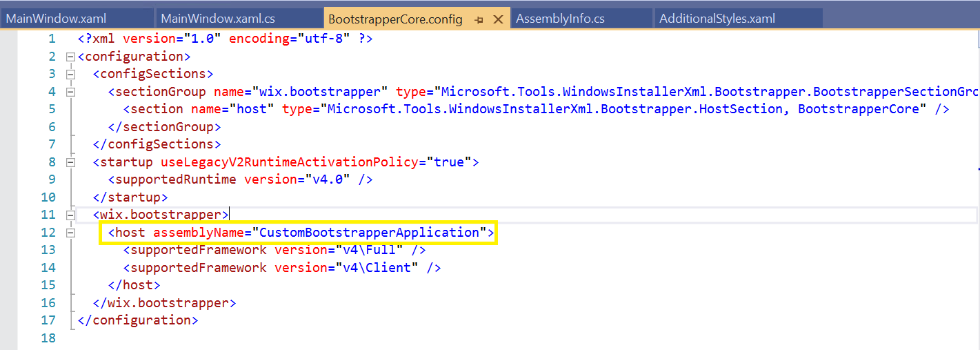Collapse the wix.bootstrapper node on line 11
980x350 pixels.
(x=70, y=215)
